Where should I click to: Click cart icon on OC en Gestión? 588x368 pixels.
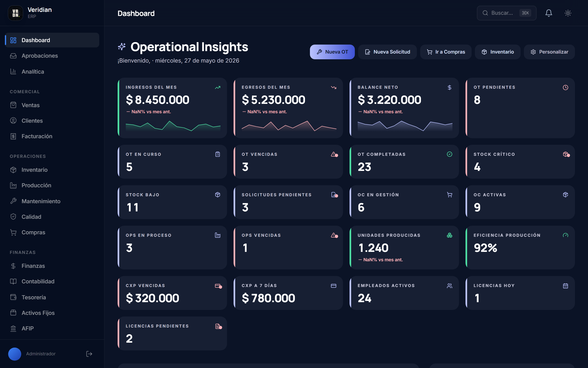(x=450, y=194)
